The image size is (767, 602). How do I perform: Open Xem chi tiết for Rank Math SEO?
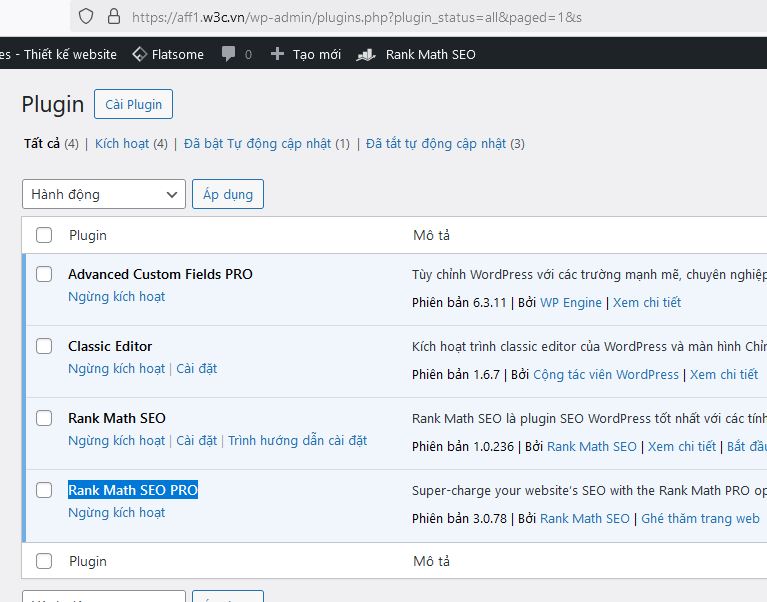[682, 446]
